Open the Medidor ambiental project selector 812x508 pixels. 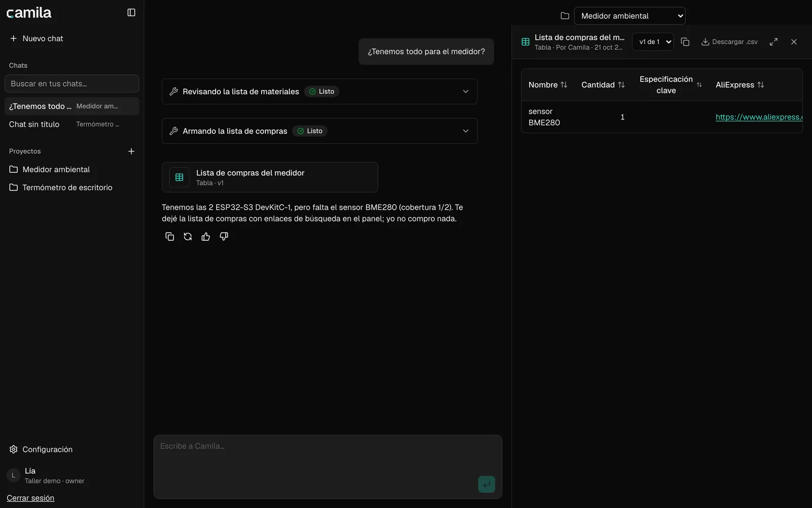(x=629, y=16)
